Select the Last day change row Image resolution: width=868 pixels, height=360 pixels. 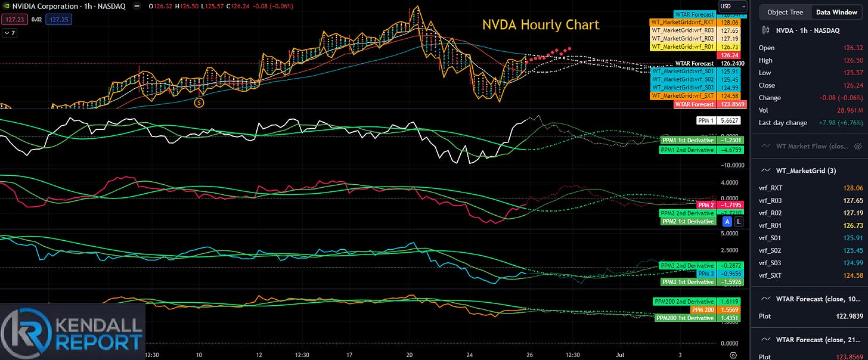click(812, 123)
